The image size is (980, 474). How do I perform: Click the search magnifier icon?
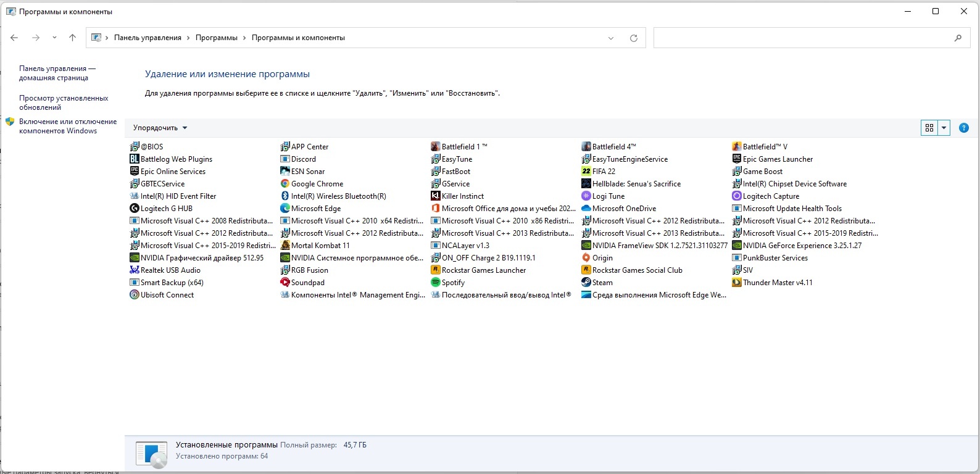[x=958, y=38]
